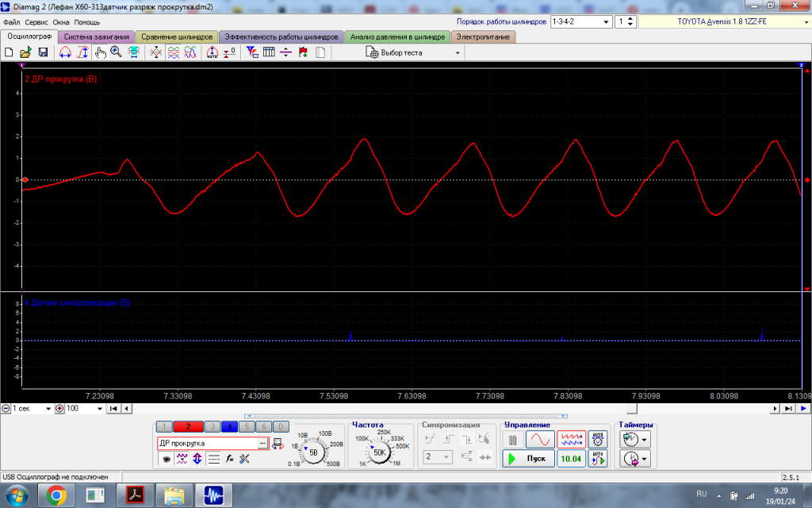Click the purple divider split icon

point(285,52)
